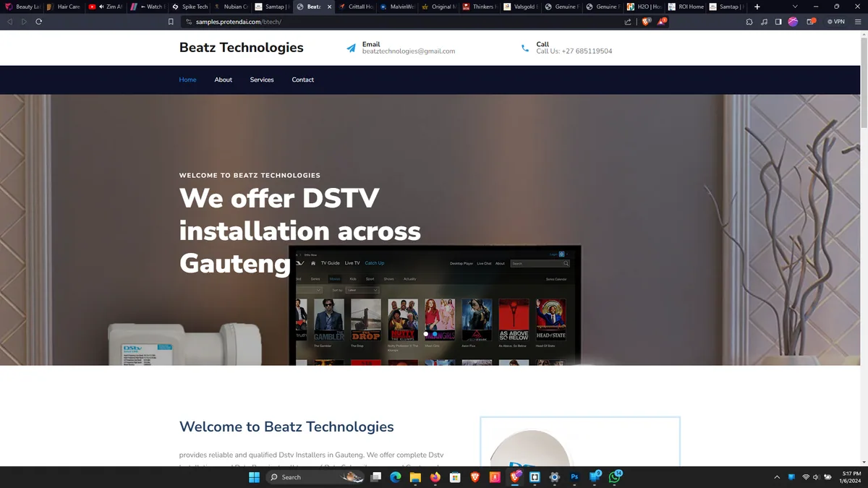Screen dimensions: 868x488
Task: Click the phone Call icon
Action: click(525, 48)
